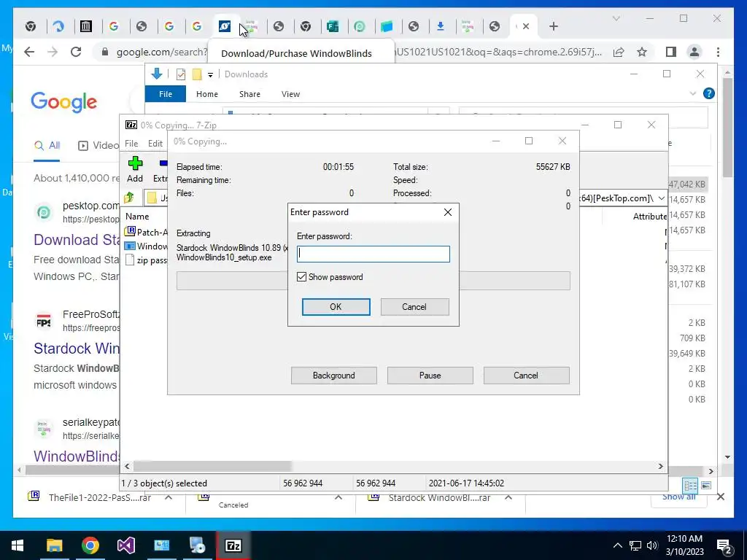Open the Windows Start menu
The width and height of the screenshot is (747, 560).
(18, 545)
